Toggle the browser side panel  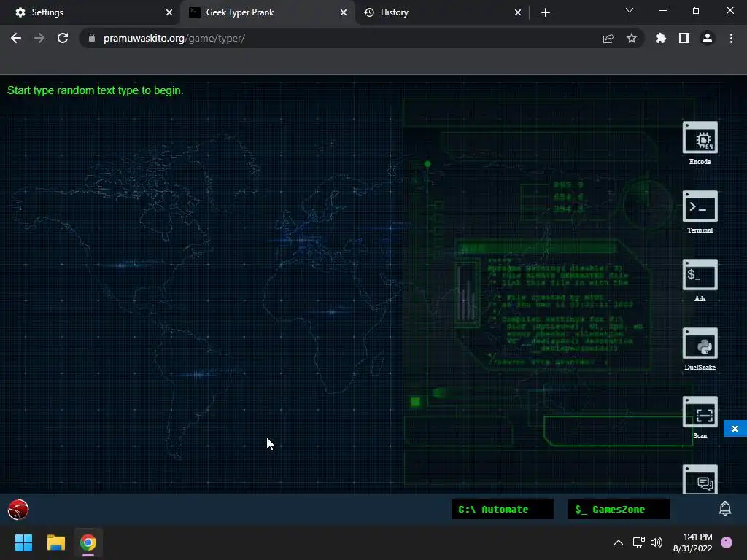click(x=684, y=38)
